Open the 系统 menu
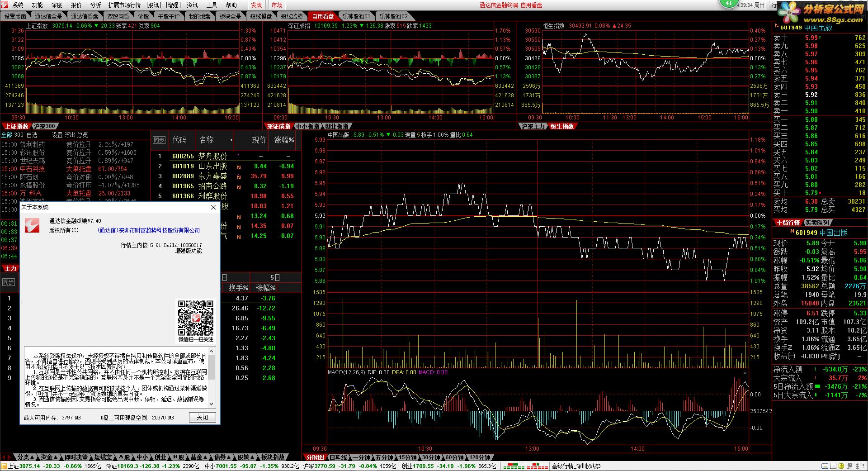 pyautogui.click(x=18, y=5)
